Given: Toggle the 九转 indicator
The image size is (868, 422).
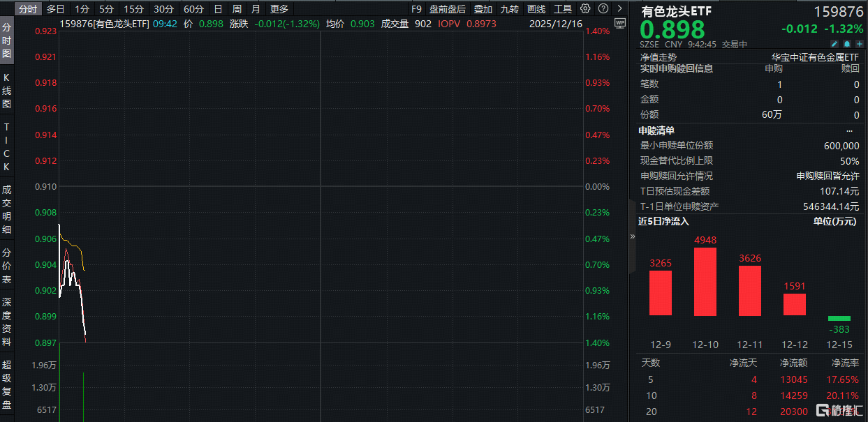Looking at the screenshot, I should point(510,9).
